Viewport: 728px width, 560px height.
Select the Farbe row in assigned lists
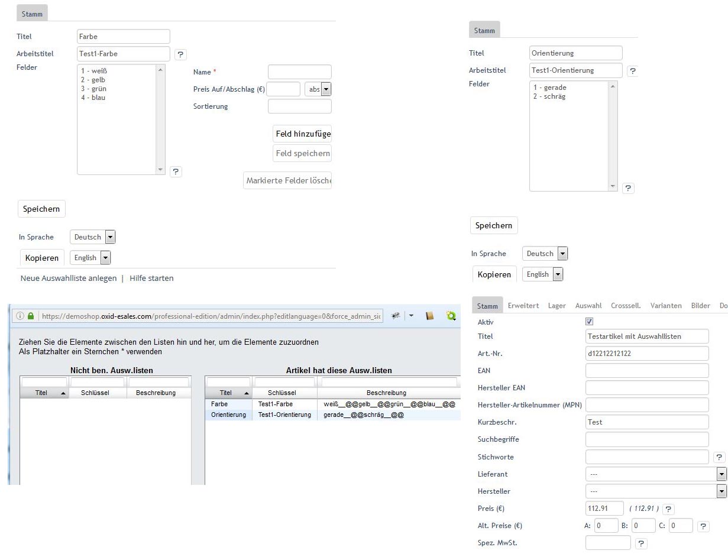point(333,404)
